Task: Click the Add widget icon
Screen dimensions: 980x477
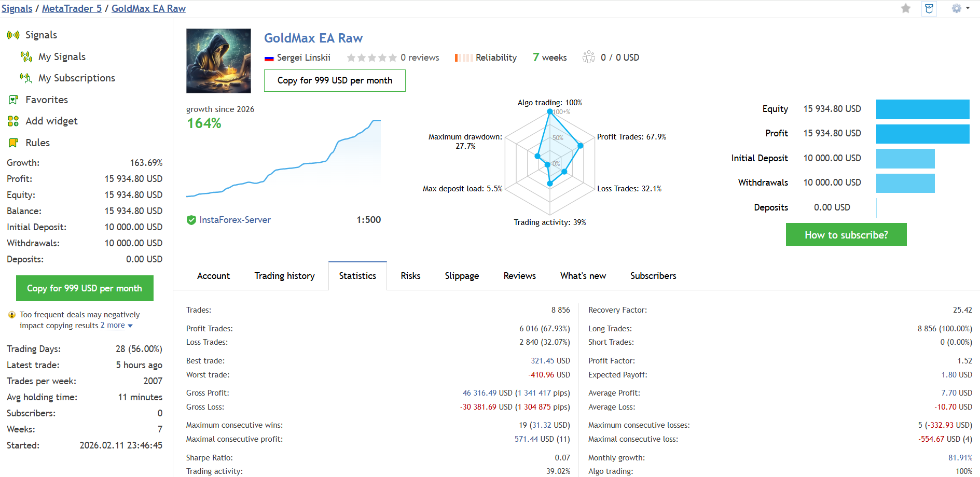Action: (13, 121)
